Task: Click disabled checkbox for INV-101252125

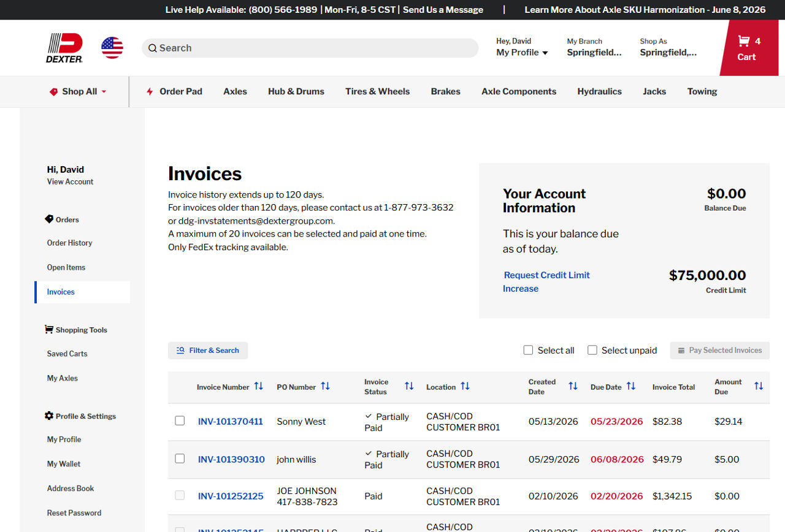Action: click(180, 495)
